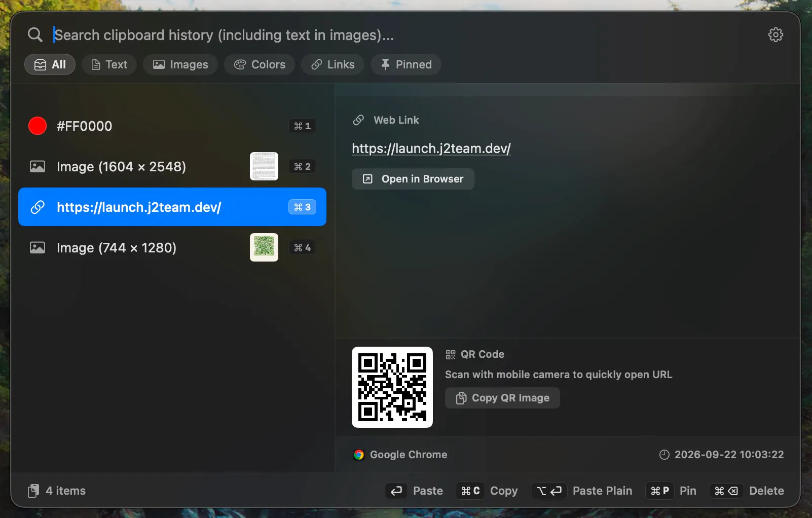Click the clipboard icon beside 4 items
812x518 pixels.
tap(33, 491)
